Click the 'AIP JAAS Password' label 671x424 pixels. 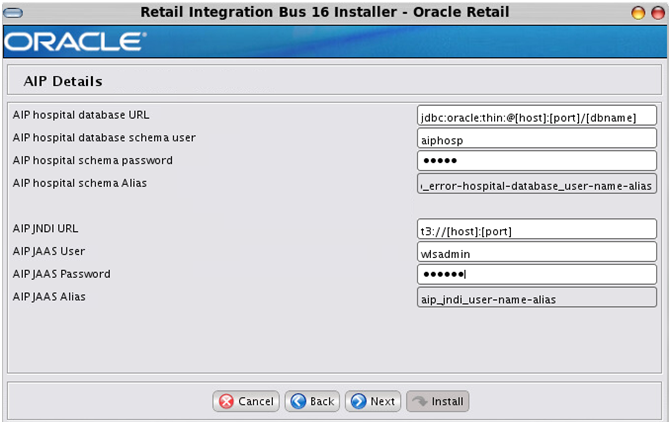62,274
